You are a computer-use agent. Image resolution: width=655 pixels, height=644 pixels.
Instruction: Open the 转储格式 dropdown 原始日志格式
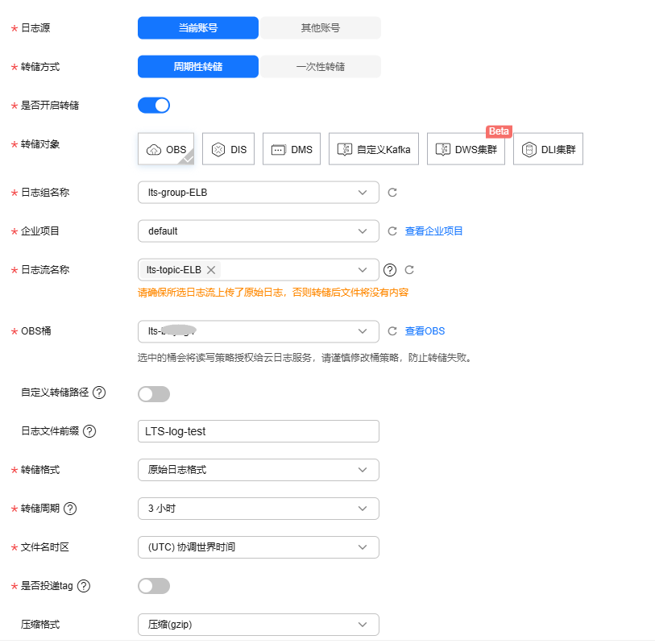259,470
